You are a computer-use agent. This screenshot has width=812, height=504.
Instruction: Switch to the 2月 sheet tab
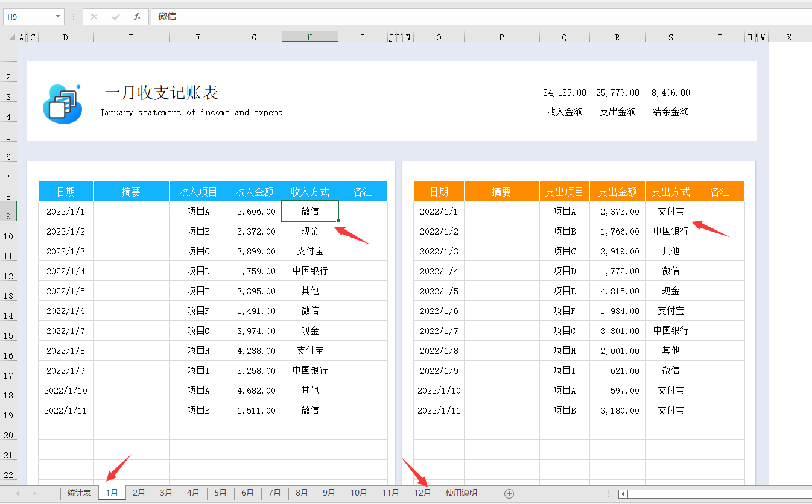tap(139, 493)
